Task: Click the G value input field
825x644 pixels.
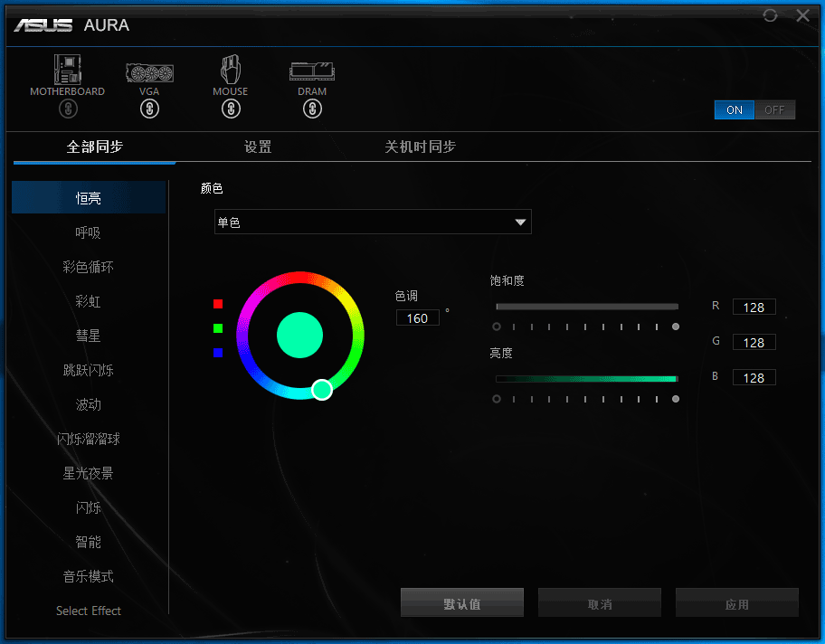Action: click(754, 343)
